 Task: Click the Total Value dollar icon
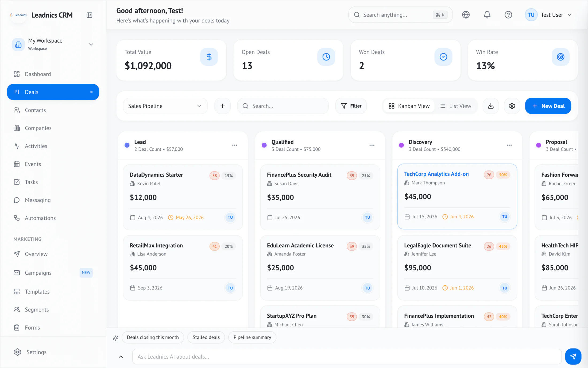pyautogui.click(x=209, y=57)
